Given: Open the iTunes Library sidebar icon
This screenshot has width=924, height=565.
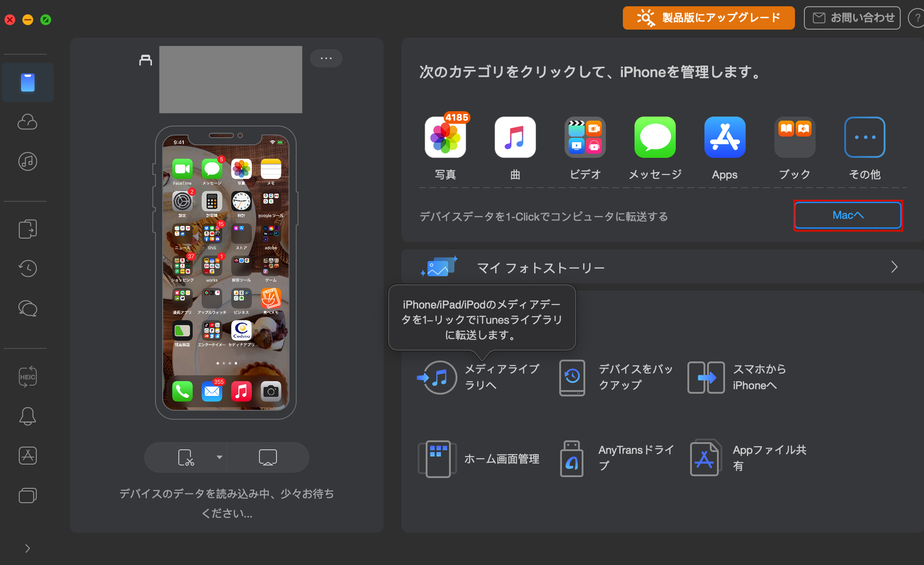Looking at the screenshot, I should pos(28,161).
